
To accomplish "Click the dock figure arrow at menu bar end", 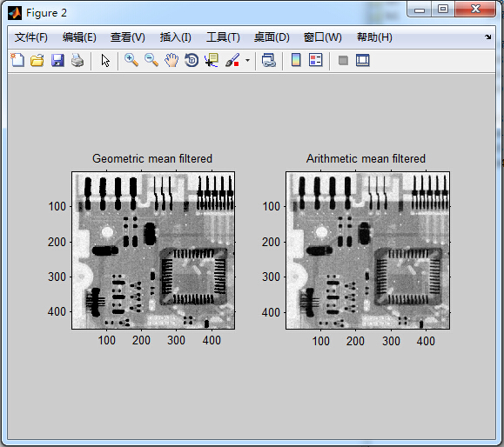I will 488,37.
